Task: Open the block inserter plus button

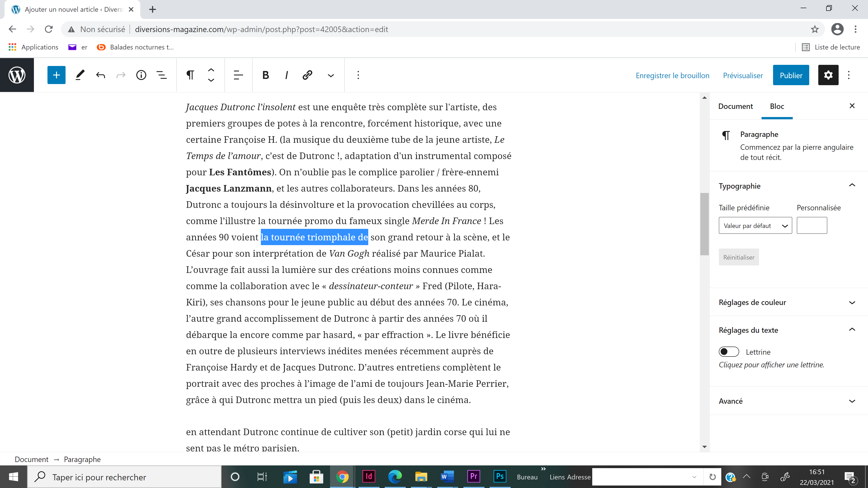Action: pyautogui.click(x=56, y=75)
